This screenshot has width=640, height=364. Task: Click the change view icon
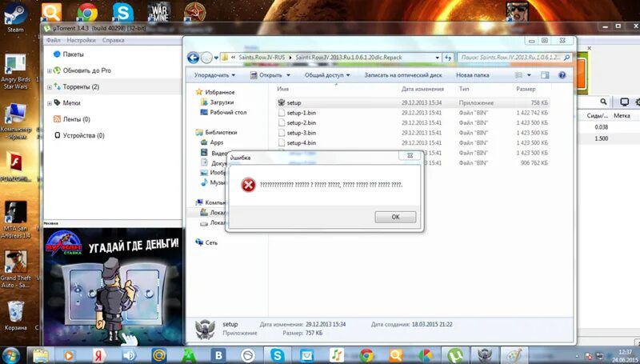tap(518, 75)
